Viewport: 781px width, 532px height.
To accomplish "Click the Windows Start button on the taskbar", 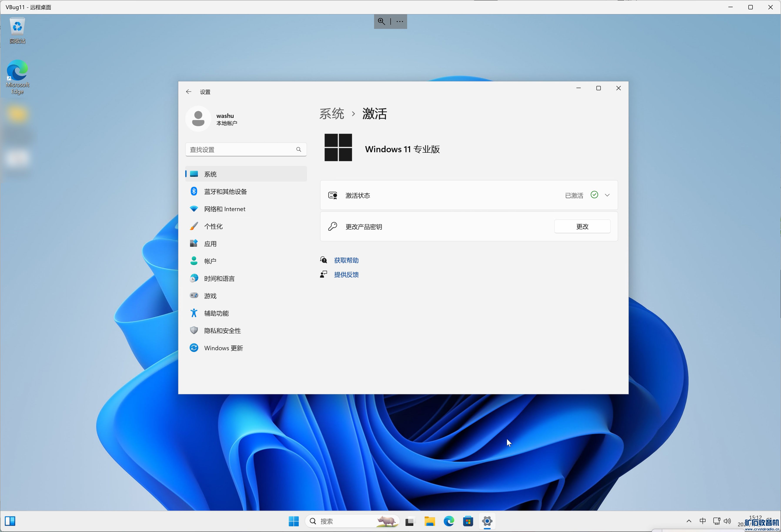I will coord(293,521).
